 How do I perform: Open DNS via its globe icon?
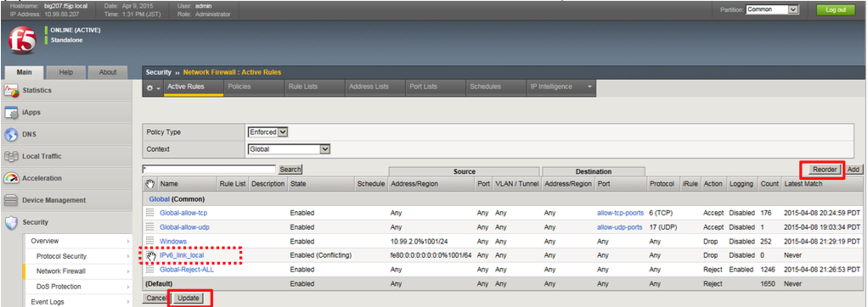pyautogui.click(x=12, y=134)
